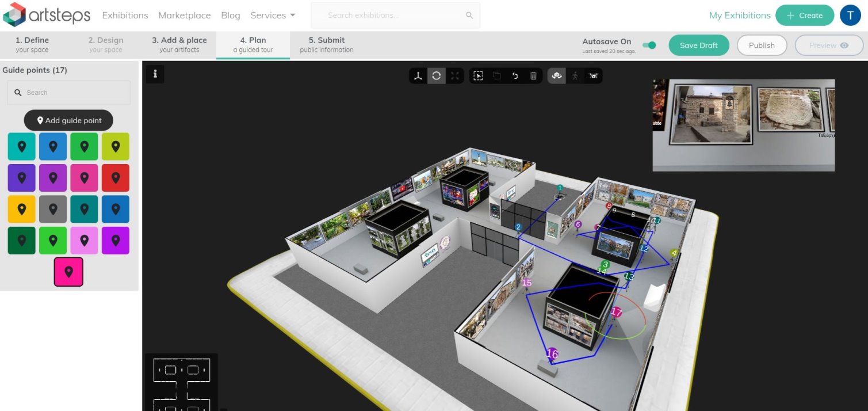
Task: Click the selection box tool icon
Action: tap(478, 76)
